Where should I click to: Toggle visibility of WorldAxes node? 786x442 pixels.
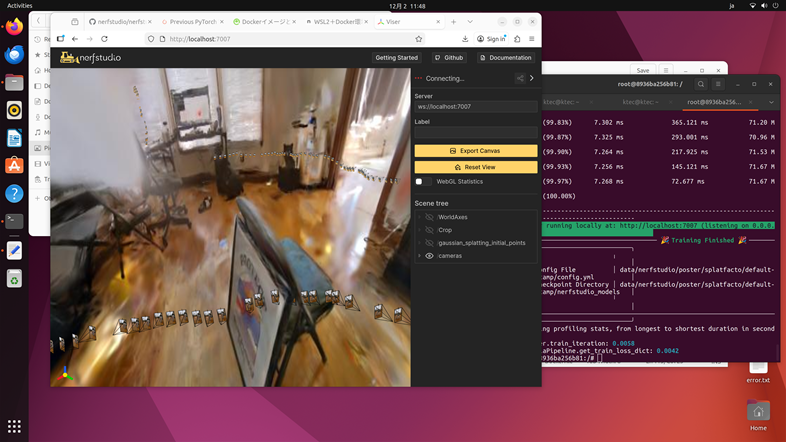click(430, 217)
